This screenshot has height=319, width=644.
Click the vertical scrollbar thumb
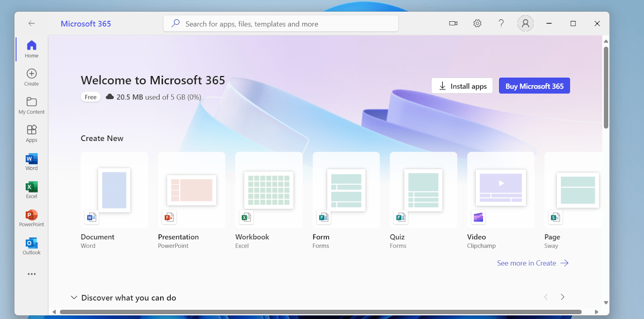coord(606,87)
